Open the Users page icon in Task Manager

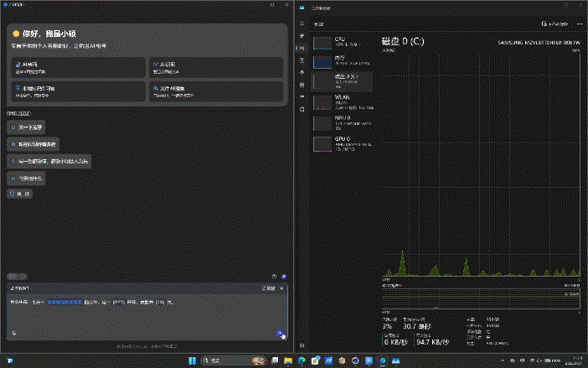[x=301, y=85]
